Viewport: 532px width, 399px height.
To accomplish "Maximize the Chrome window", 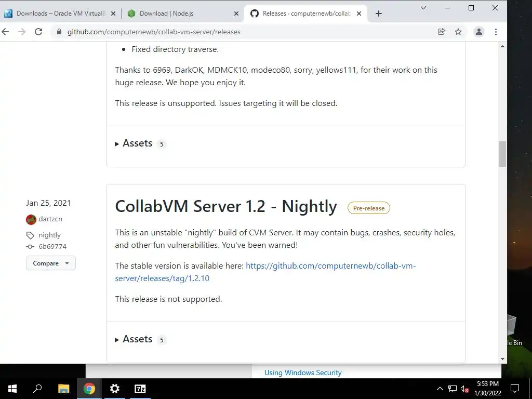I will (471, 8).
